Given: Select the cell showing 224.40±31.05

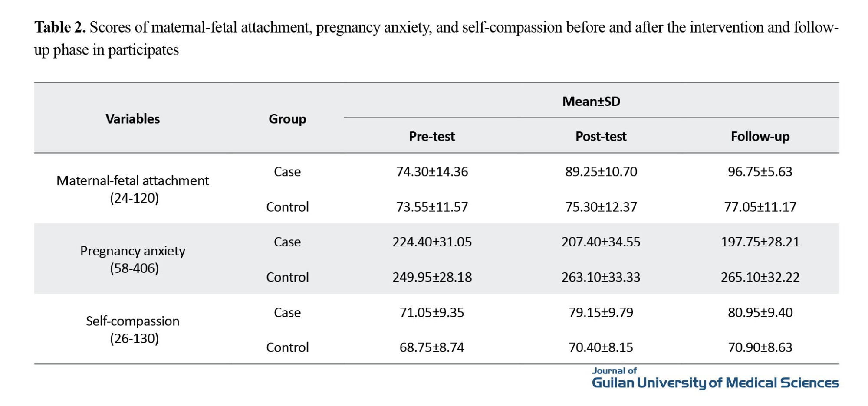Looking at the screenshot, I should [432, 242].
